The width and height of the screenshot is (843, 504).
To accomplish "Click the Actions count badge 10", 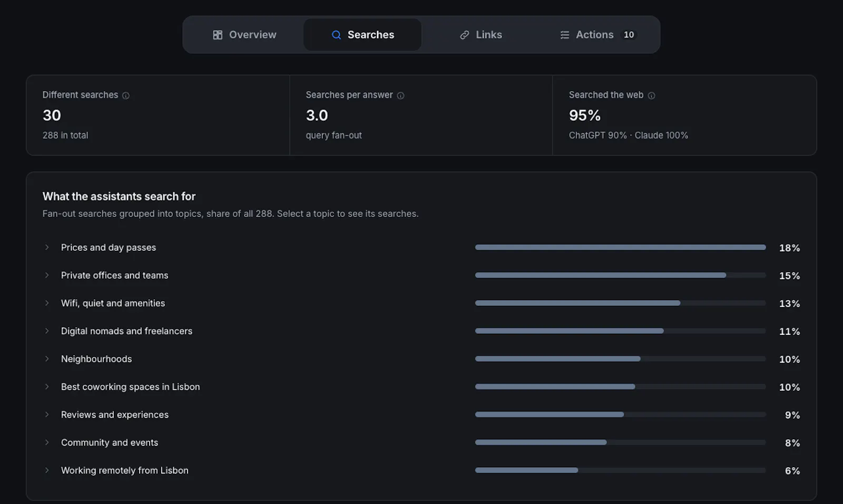I will 629,35.
